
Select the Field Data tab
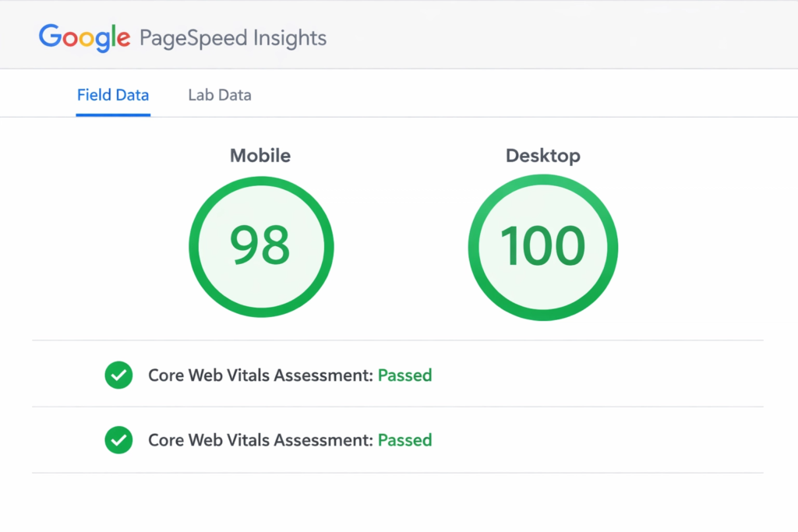pyautogui.click(x=112, y=94)
